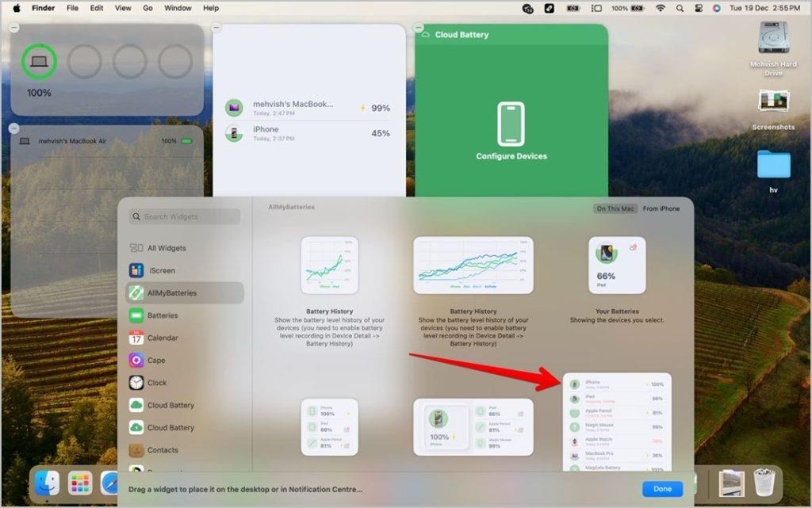Open Finder from the Dock

(47, 483)
